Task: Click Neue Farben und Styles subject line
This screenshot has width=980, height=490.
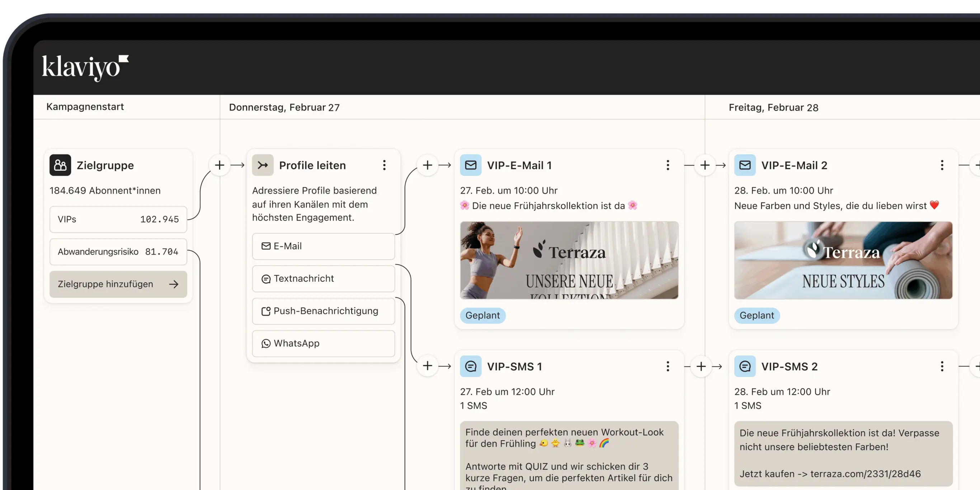Action: point(837,206)
